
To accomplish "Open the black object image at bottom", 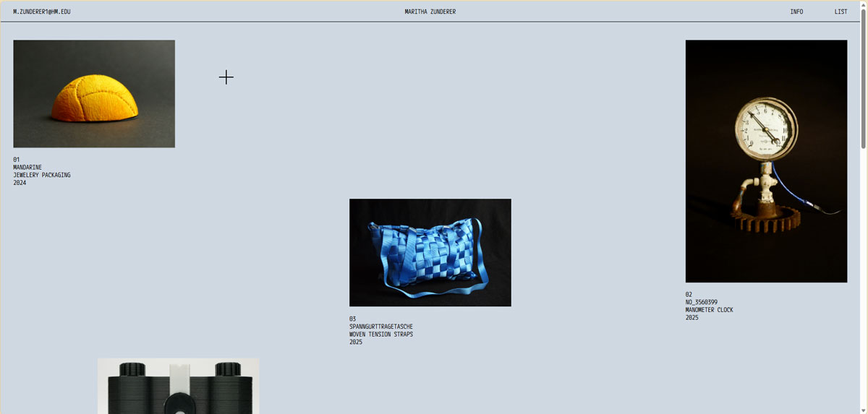I will 178,386.
